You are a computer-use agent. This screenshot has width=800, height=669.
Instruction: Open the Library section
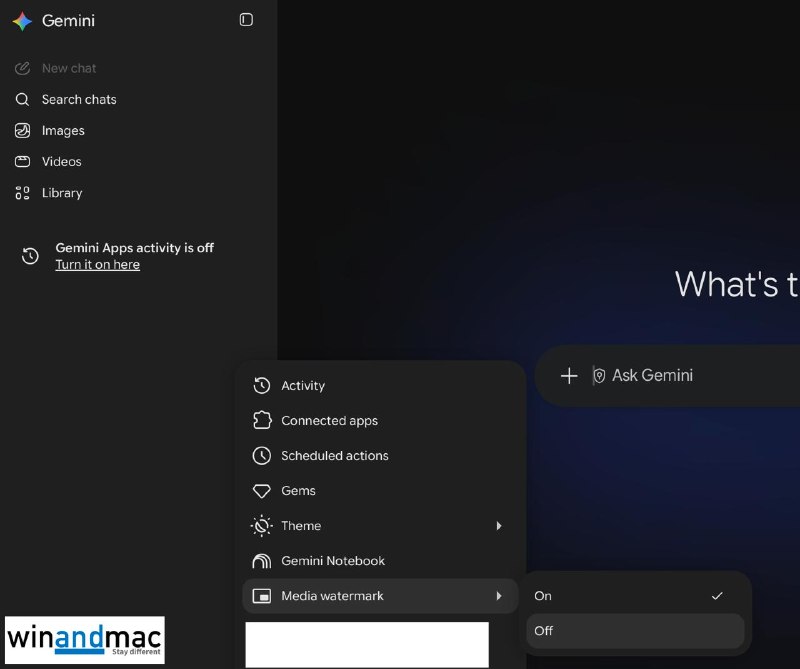(62, 193)
